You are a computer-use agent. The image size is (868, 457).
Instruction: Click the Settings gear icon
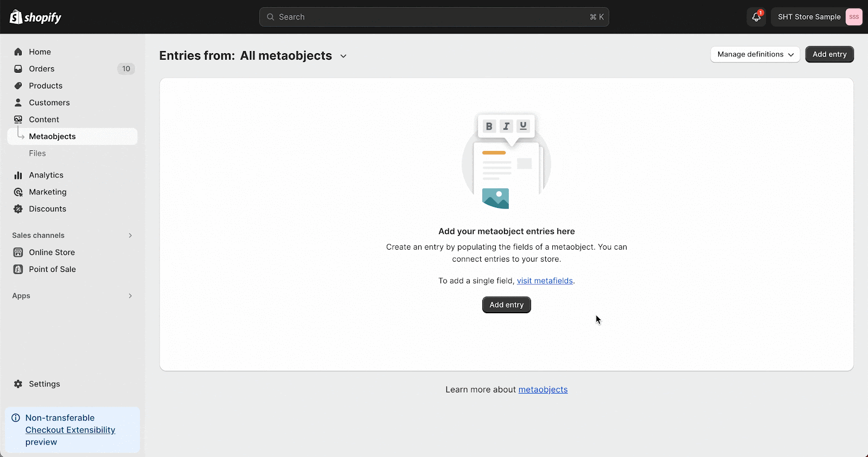(x=18, y=384)
